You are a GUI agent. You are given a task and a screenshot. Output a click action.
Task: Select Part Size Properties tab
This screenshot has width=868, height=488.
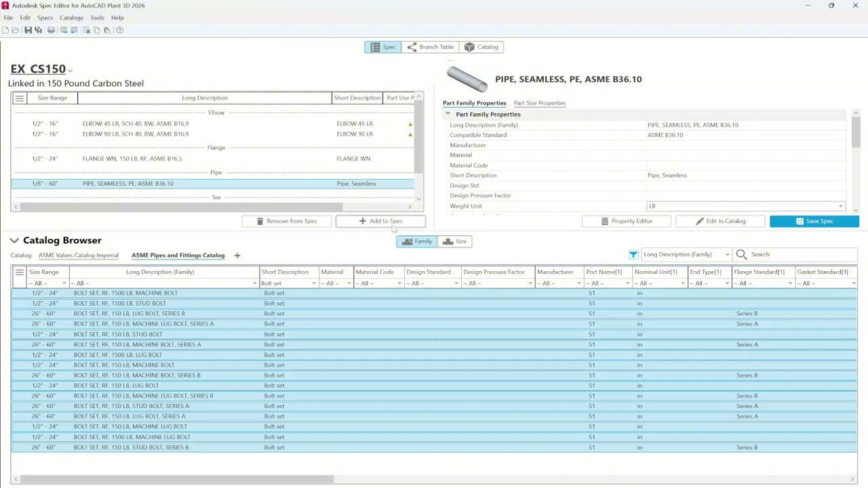coord(539,103)
